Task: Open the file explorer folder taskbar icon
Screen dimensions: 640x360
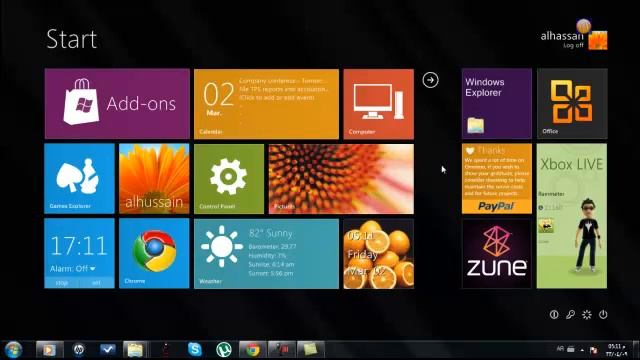Action: [x=135, y=350]
